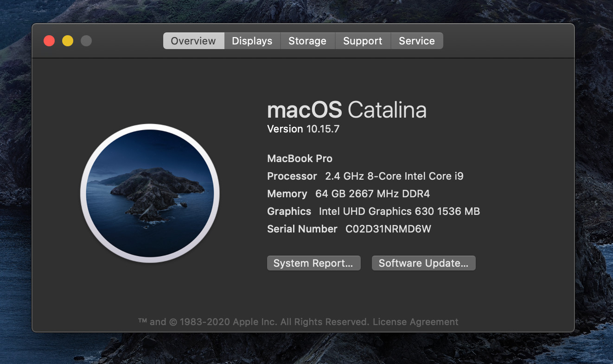Click the macOS Catalina island logo

(x=150, y=193)
